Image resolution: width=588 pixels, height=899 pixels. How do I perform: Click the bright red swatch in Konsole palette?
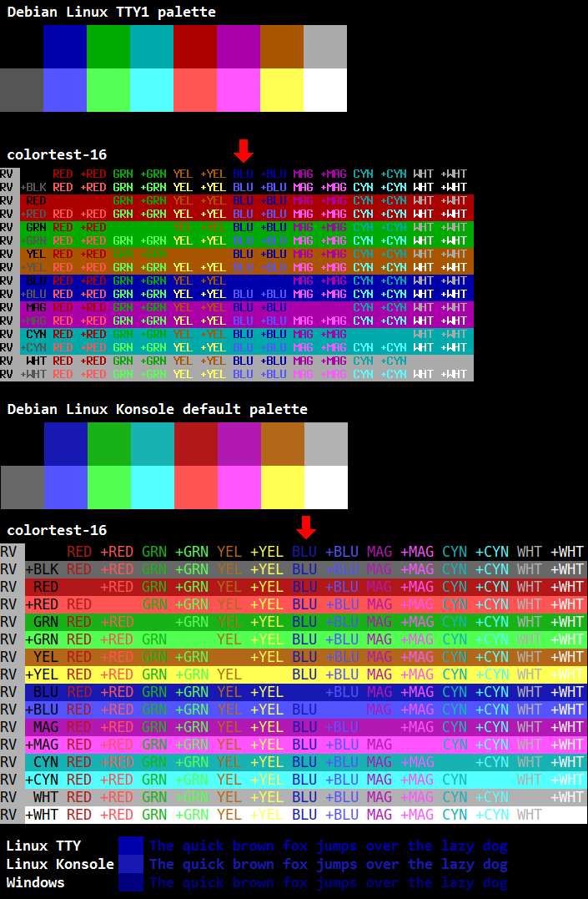tap(196, 487)
